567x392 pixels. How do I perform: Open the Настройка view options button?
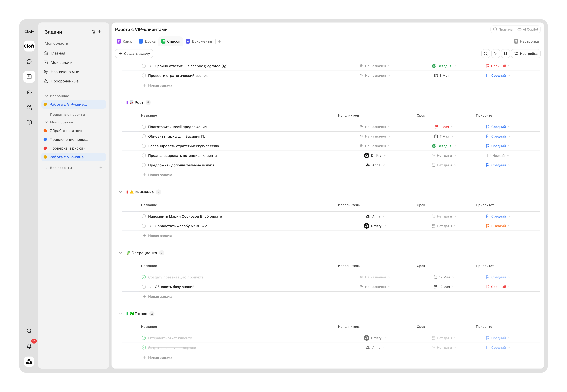[526, 54]
